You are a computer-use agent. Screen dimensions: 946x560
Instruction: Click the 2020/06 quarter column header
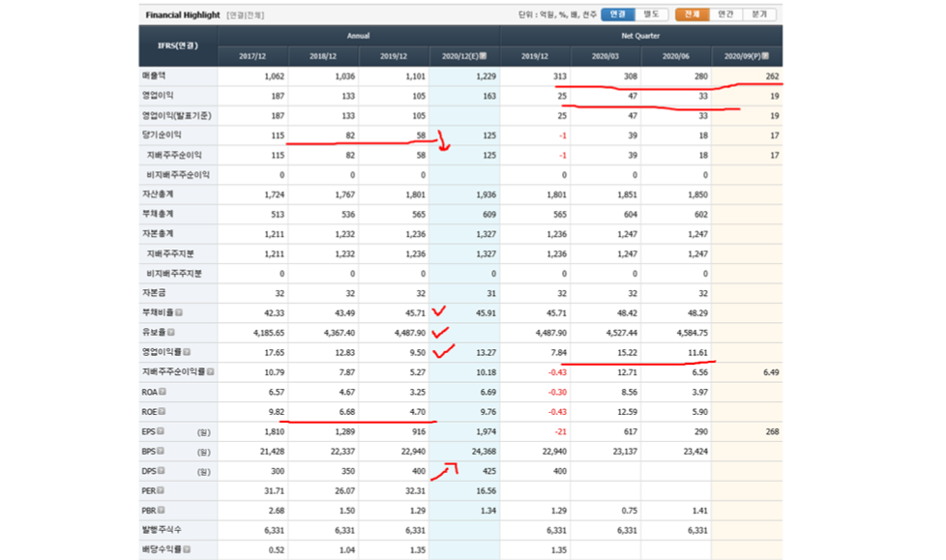(x=676, y=56)
